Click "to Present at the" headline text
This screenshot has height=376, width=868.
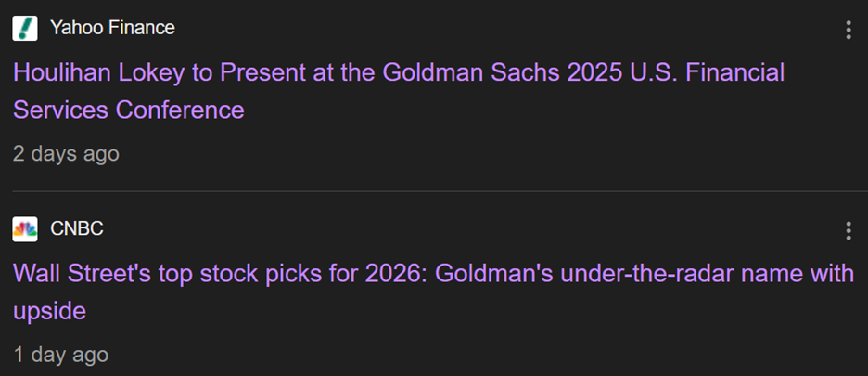coord(262,72)
